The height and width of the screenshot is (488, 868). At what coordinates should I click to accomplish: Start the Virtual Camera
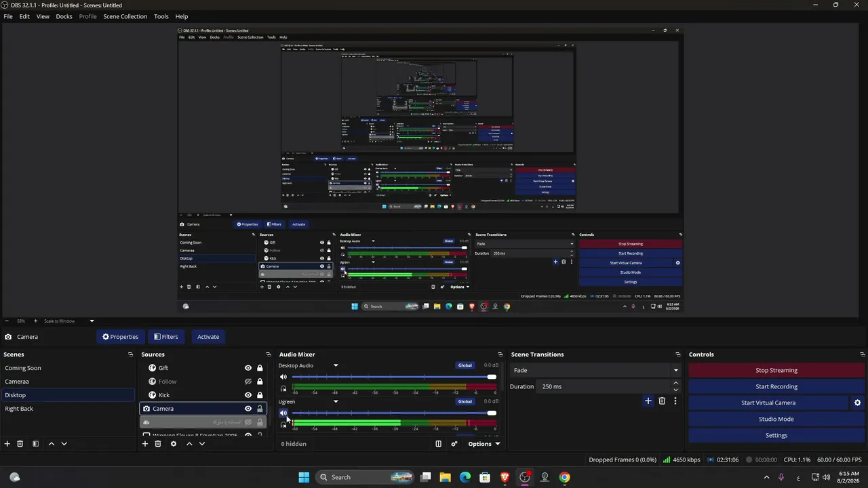click(x=768, y=403)
